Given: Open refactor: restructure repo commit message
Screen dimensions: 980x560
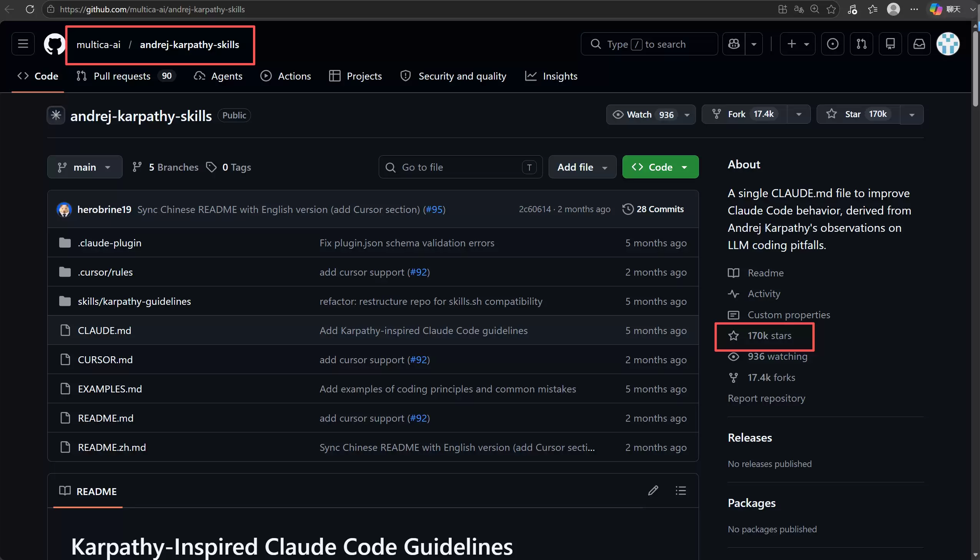Looking at the screenshot, I should [431, 302].
